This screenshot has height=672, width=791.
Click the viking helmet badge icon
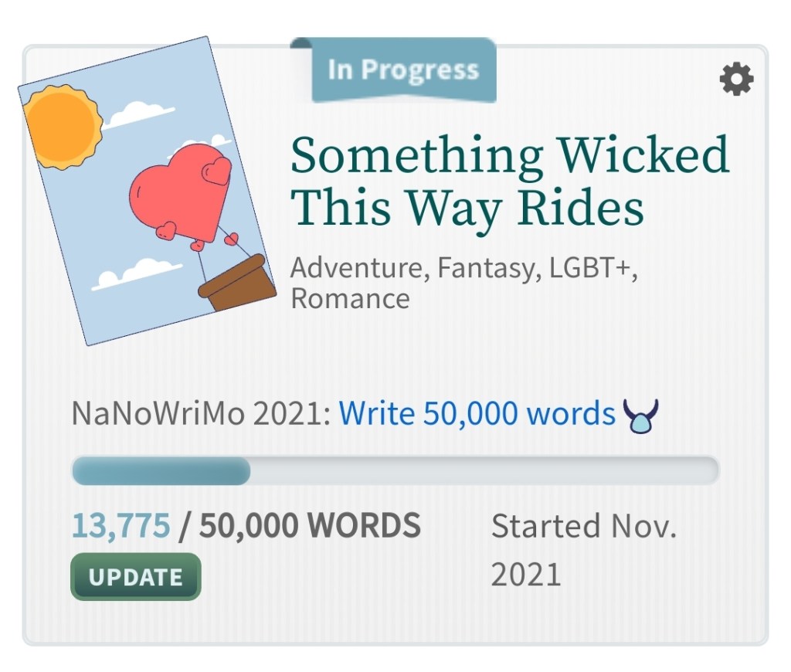[x=640, y=416]
